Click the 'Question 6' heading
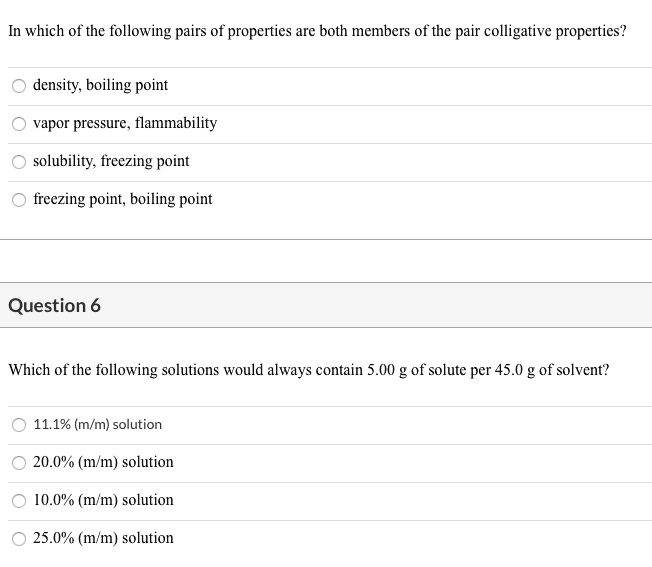 (54, 306)
